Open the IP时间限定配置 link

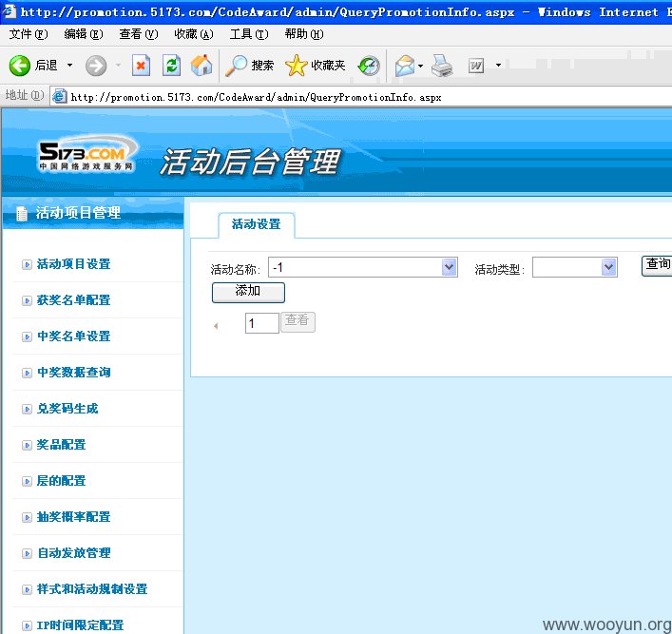(80, 625)
